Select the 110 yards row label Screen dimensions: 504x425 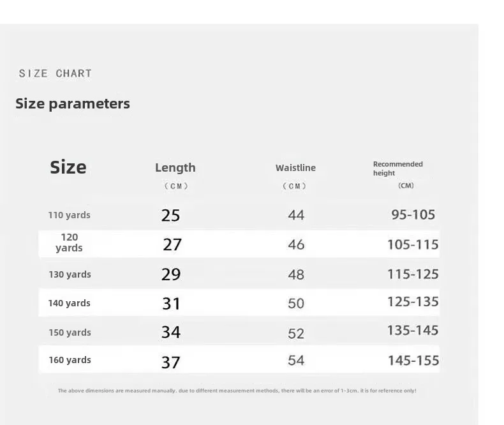tap(69, 215)
